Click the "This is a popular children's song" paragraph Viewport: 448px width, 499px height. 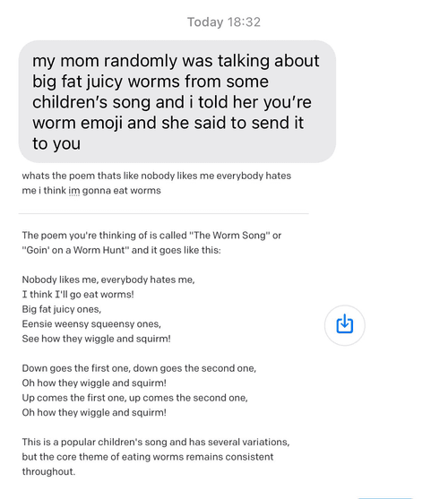156,457
